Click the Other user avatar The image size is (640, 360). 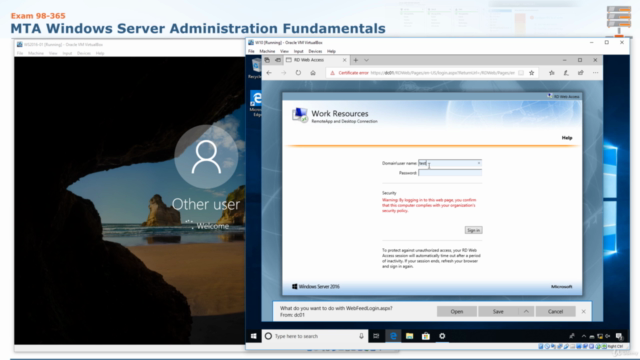coord(206,157)
